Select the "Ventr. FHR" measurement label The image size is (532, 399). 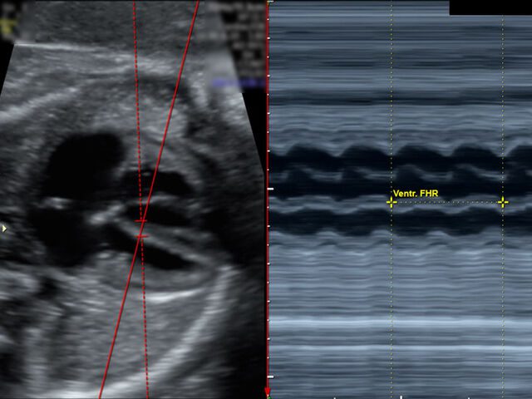416,194
